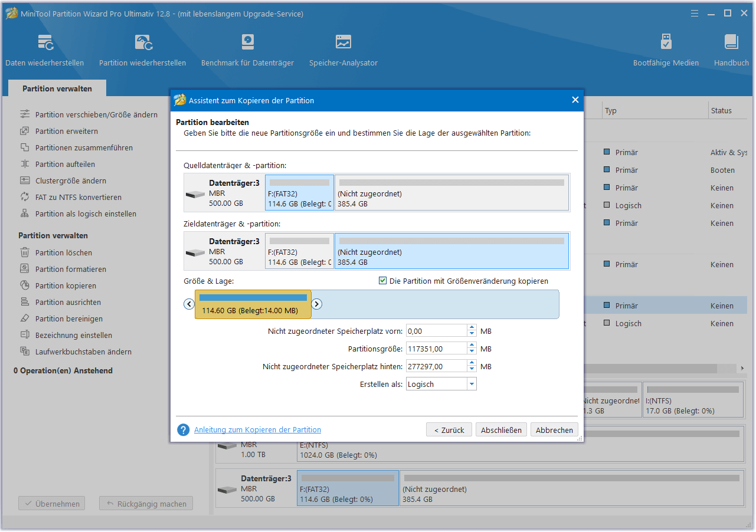Uncheck Die Partition mit Größenveränderung kopieren

(x=382, y=281)
